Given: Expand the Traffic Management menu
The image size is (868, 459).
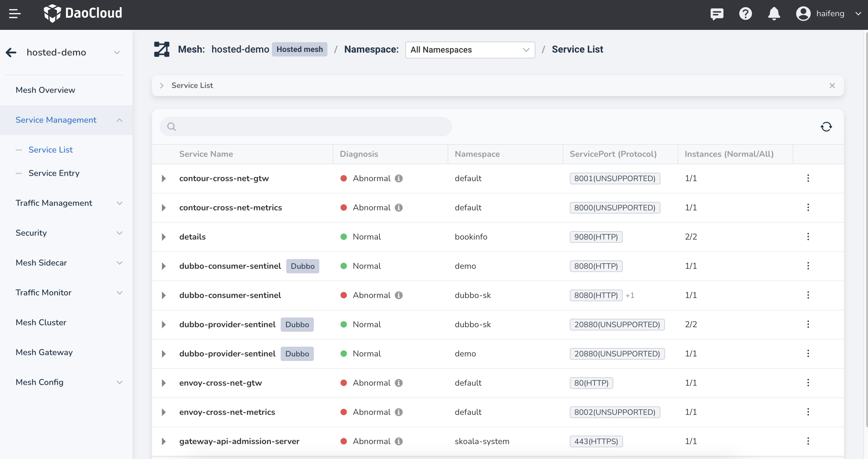Looking at the screenshot, I should [x=66, y=203].
